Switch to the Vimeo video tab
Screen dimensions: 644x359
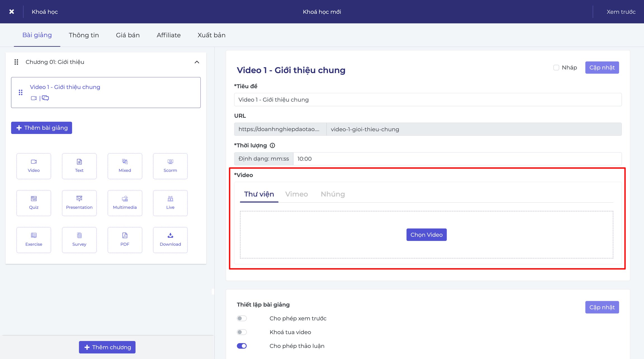coord(296,194)
